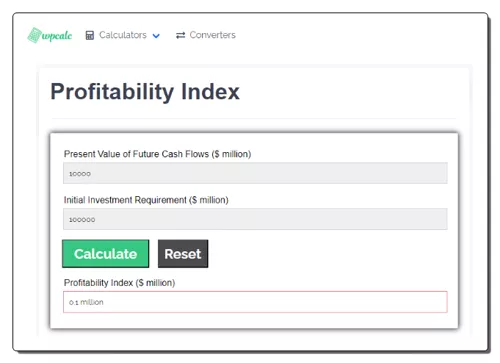Click the Profitability Index ($ million) result label

coord(119,283)
